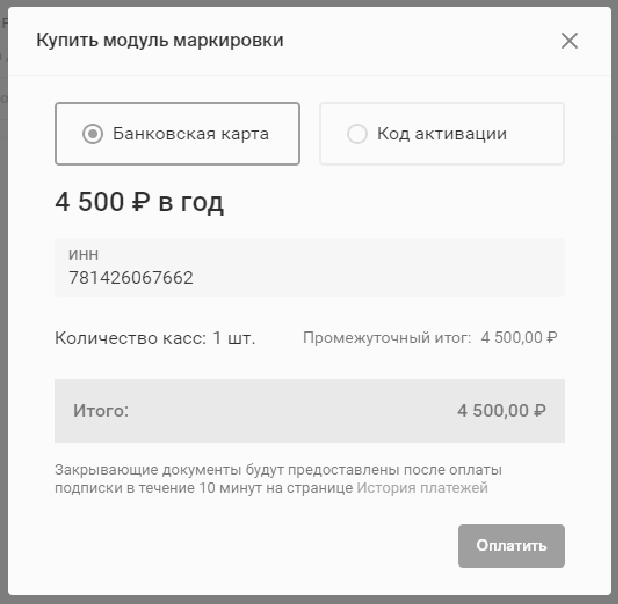The height and width of the screenshot is (604, 618).
Task: Click the Код активации option label
Action: (x=441, y=134)
